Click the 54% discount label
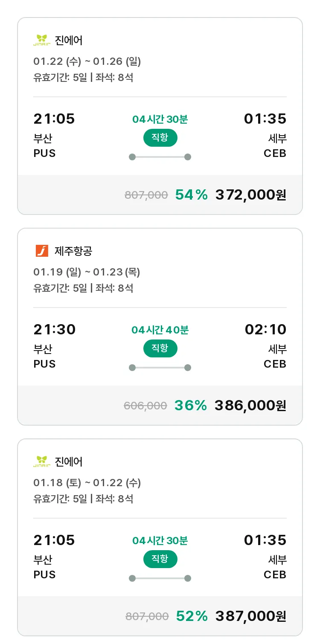Screen dimensions: 320x644 point(192,195)
